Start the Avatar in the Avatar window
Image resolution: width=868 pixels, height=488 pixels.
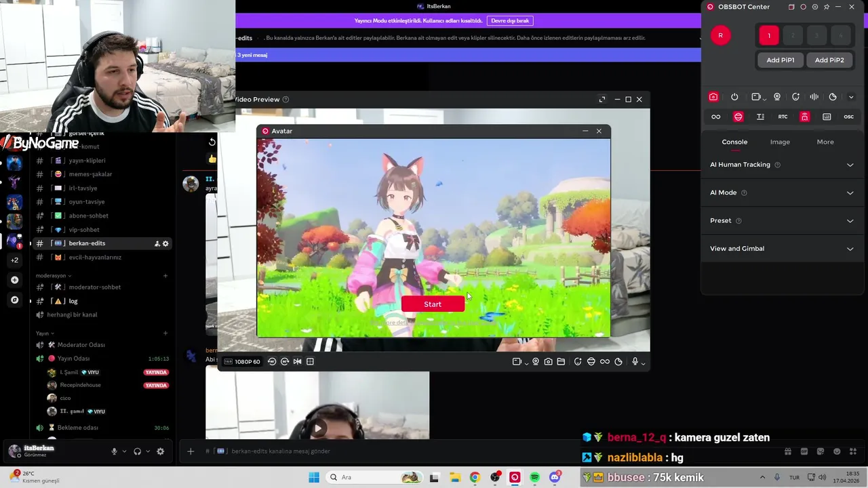point(433,304)
